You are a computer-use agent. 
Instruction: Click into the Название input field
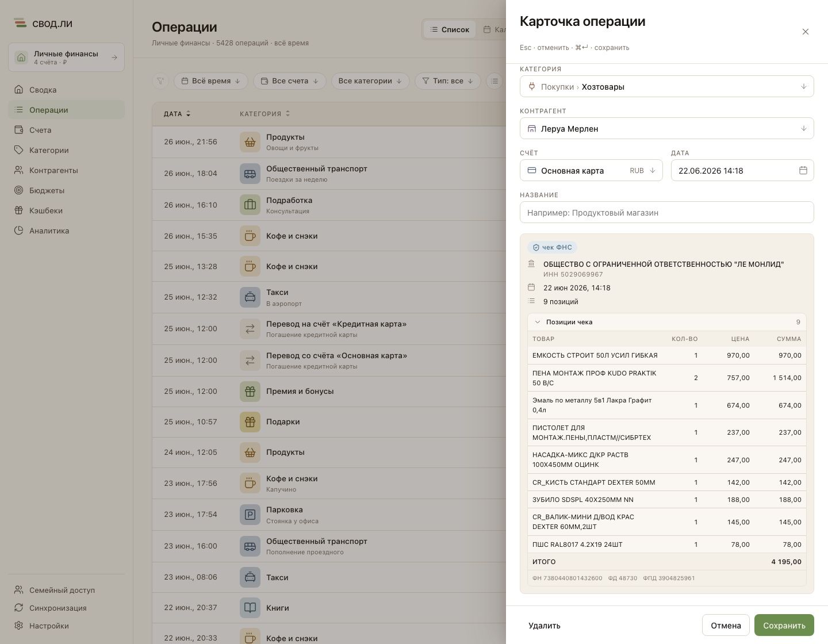click(x=666, y=213)
